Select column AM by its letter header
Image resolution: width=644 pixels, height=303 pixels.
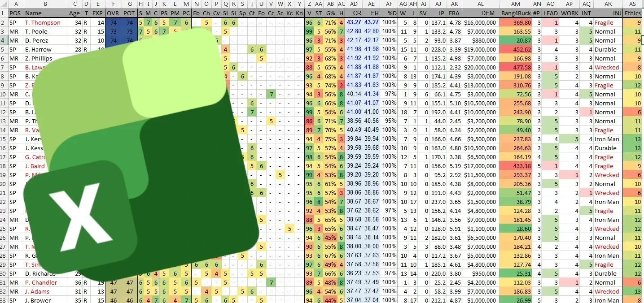pos(515,4)
